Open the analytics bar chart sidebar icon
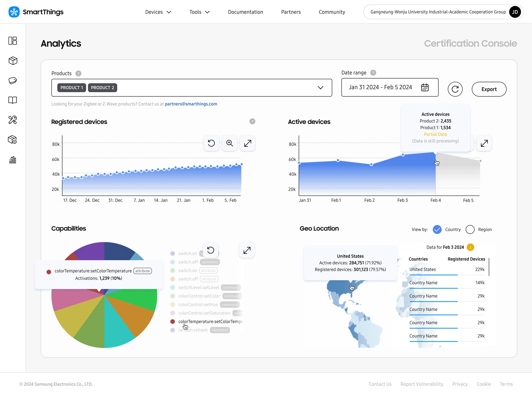 pos(13,160)
